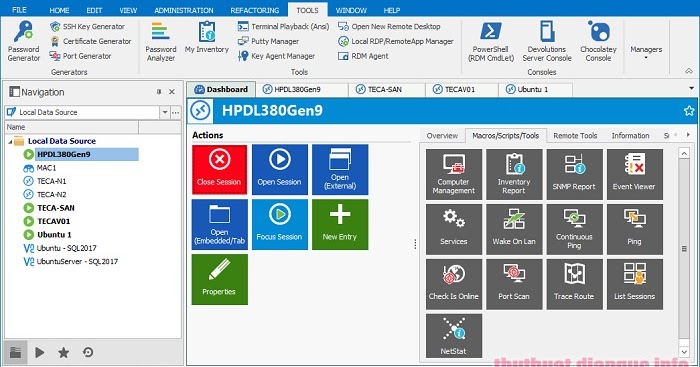Run the Password Analyzer
This screenshot has width=700, height=367.
click(161, 42)
